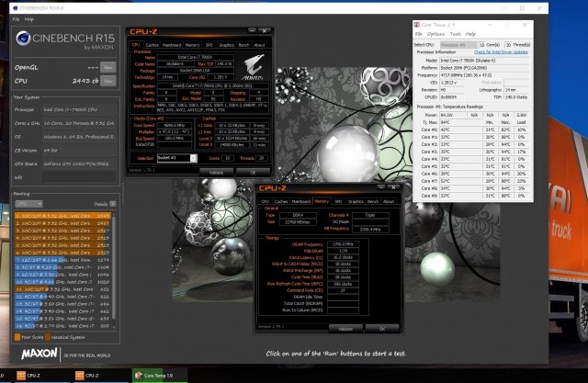
Task: Select the ranking row scoring 1104
Action: point(62,267)
